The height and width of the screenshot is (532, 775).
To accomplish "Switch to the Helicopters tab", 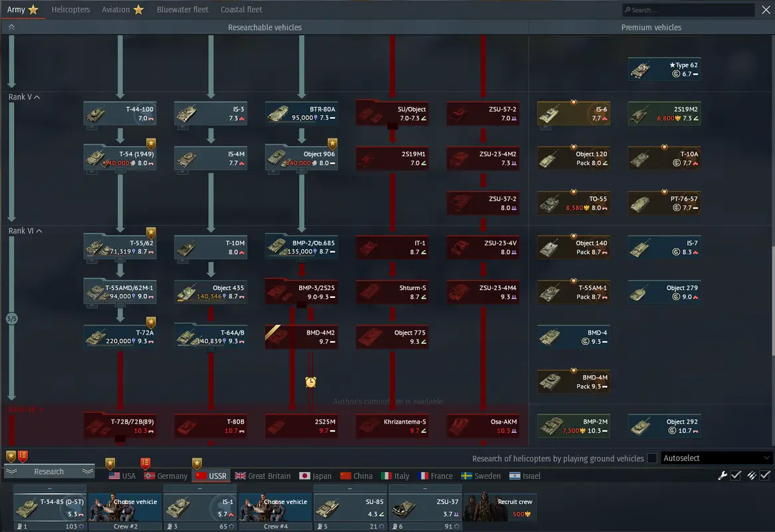I will click(71, 10).
